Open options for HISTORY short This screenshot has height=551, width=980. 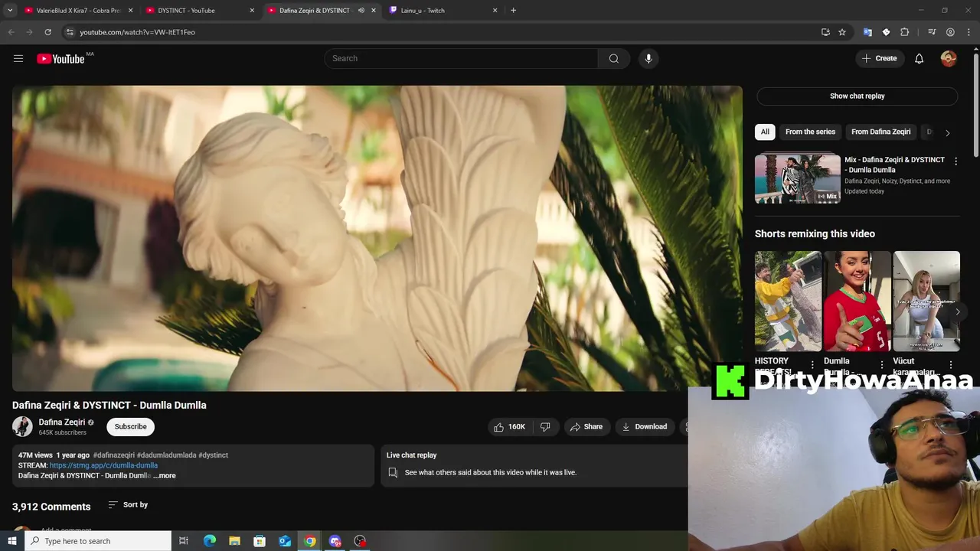coord(812,365)
